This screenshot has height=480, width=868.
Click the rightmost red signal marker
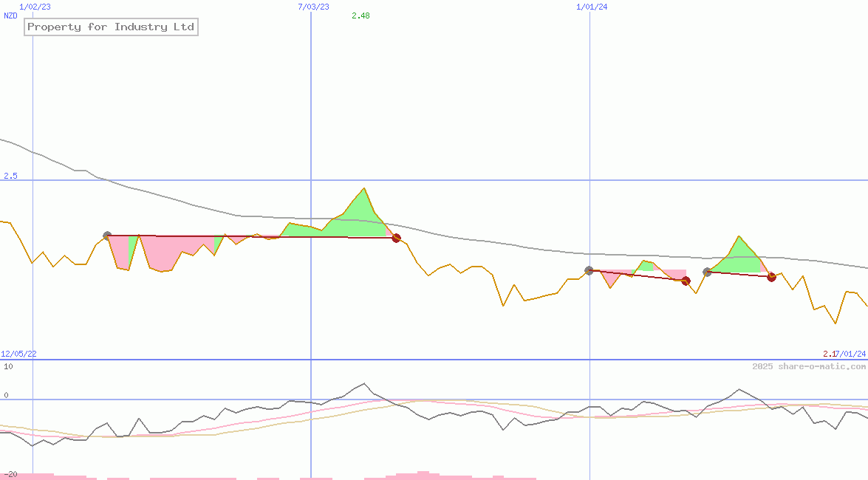tap(771, 277)
